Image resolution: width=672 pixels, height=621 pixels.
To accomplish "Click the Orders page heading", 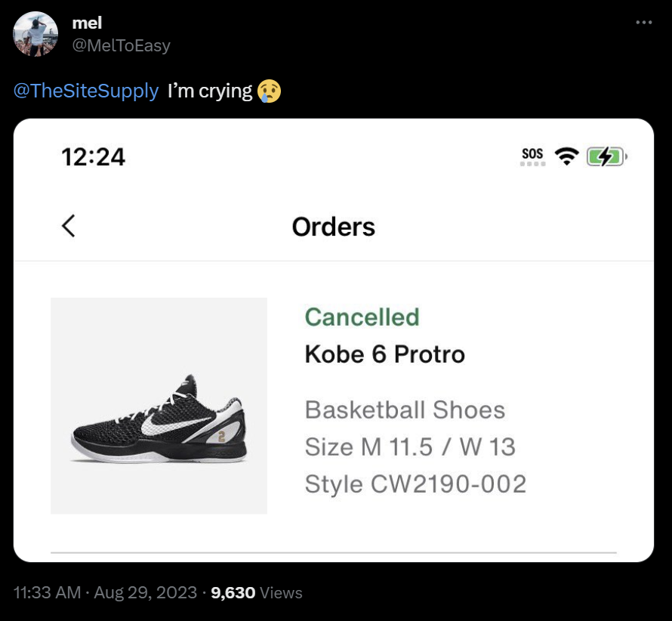I will tap(333, 227).
